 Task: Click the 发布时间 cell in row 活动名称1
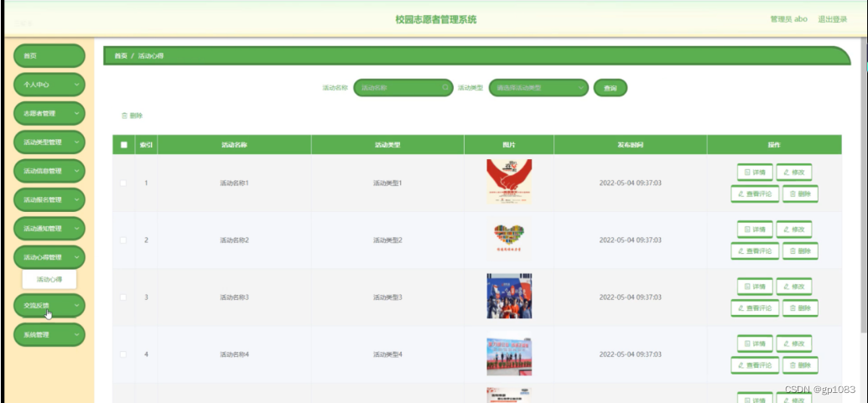(x=631, y=183)
